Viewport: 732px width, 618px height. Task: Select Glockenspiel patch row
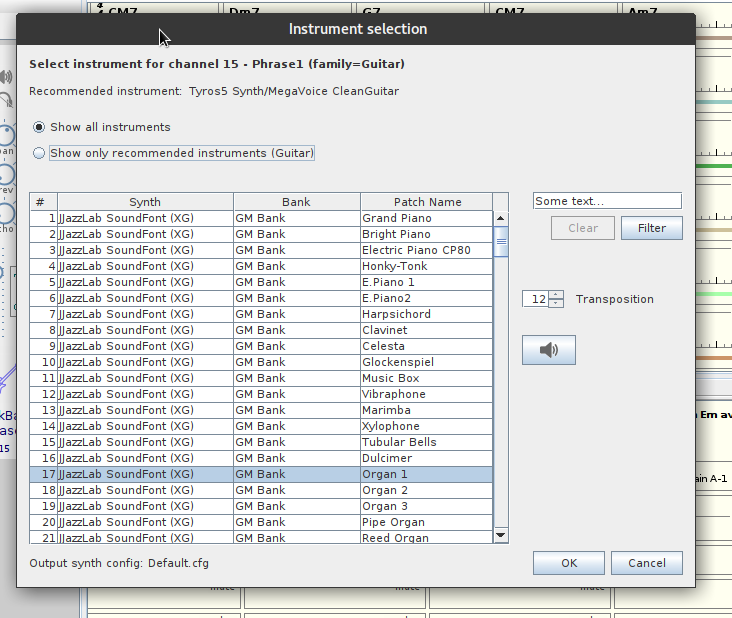261,362
